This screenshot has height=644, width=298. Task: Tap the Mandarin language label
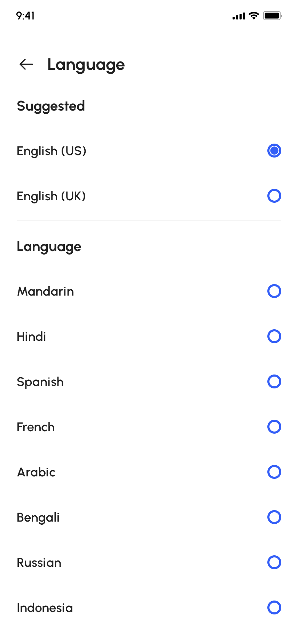[46, 291]
